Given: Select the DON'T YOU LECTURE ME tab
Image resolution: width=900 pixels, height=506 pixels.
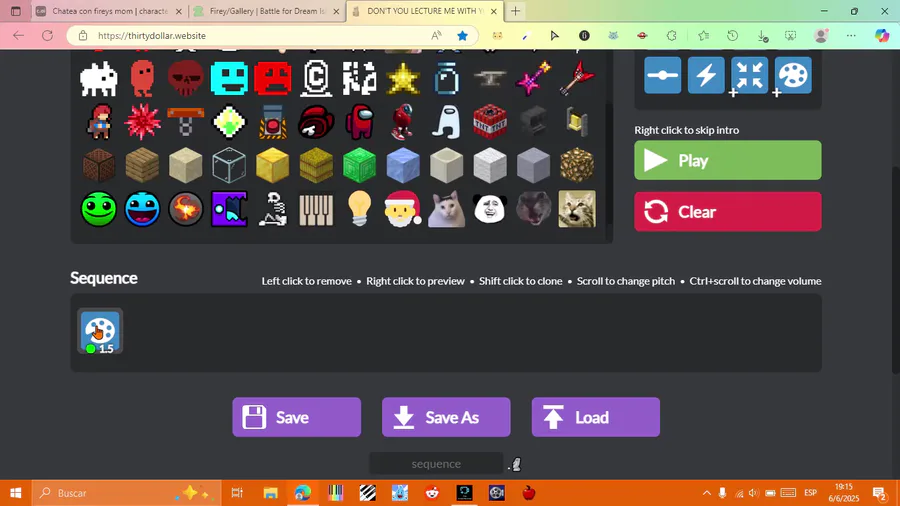Looking at the screenshot, I should [x=424, y=11].
